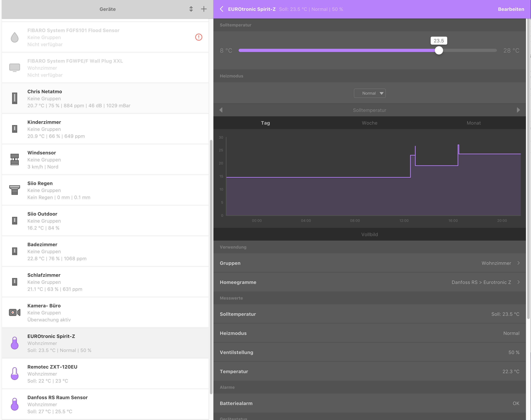The image size is (531, 420).
Task: Go back using the header chevron
Action: tap(222, 9)
